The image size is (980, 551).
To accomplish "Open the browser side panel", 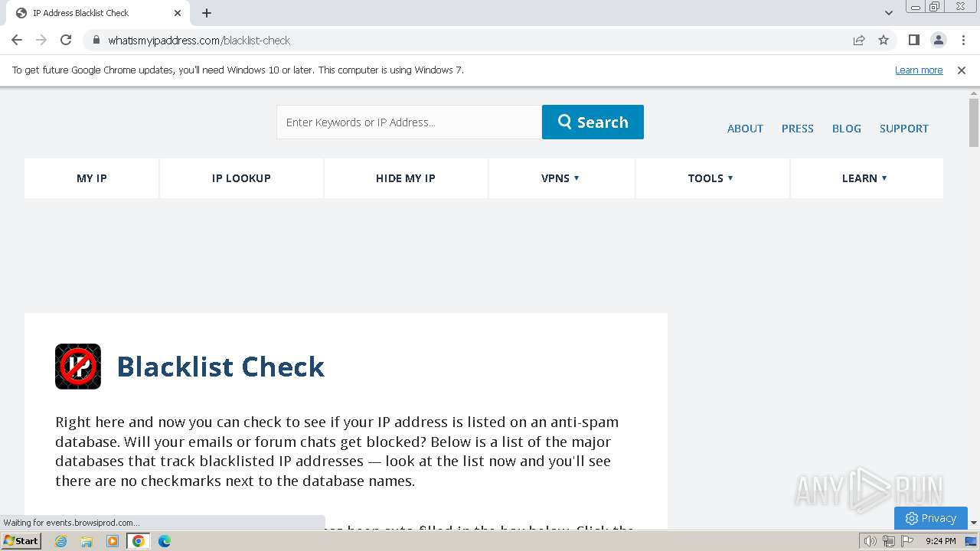I will (x=913, y=40).
